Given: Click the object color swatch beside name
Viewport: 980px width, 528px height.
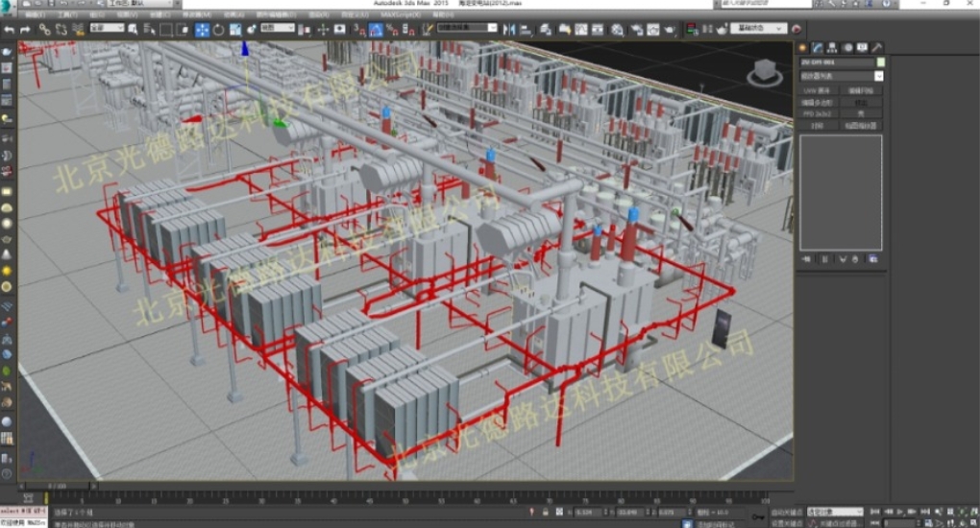Looking at the screenshot, I should [x=880, y=62].
